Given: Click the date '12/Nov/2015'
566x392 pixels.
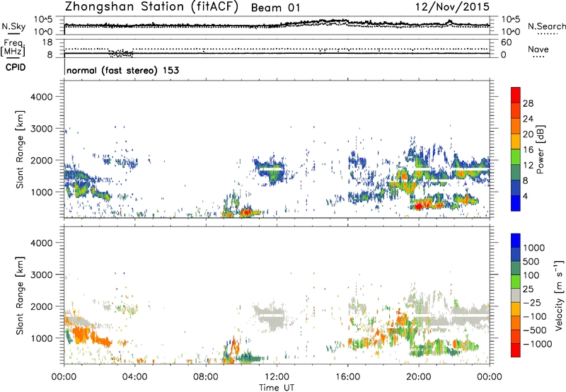Looking at the screenshot, I should [452, 7].
